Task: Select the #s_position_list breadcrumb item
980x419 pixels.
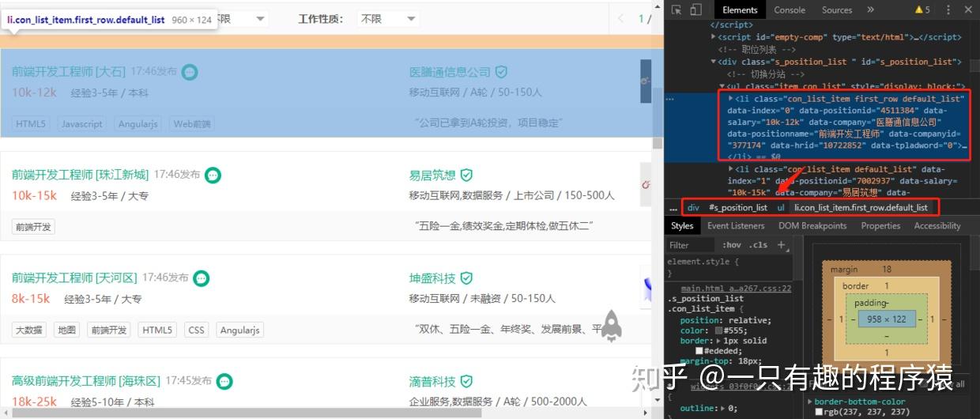Action: 738,208
